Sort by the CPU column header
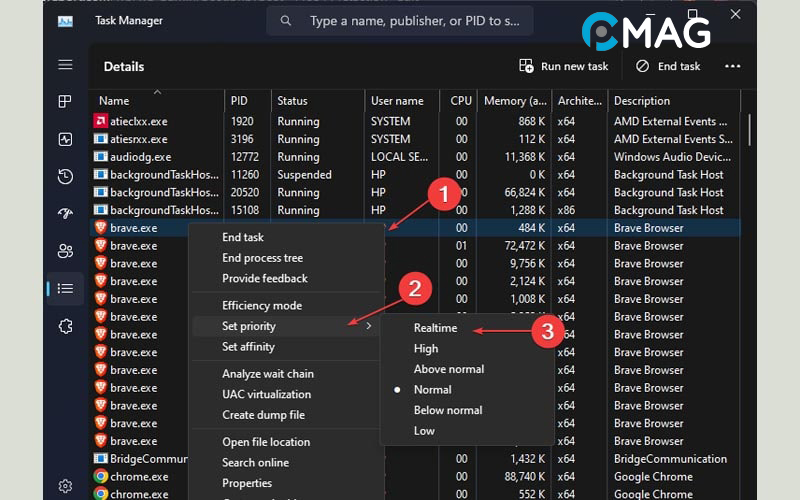Viewport: 800px width, 500px height. click(x=461, y=101)
